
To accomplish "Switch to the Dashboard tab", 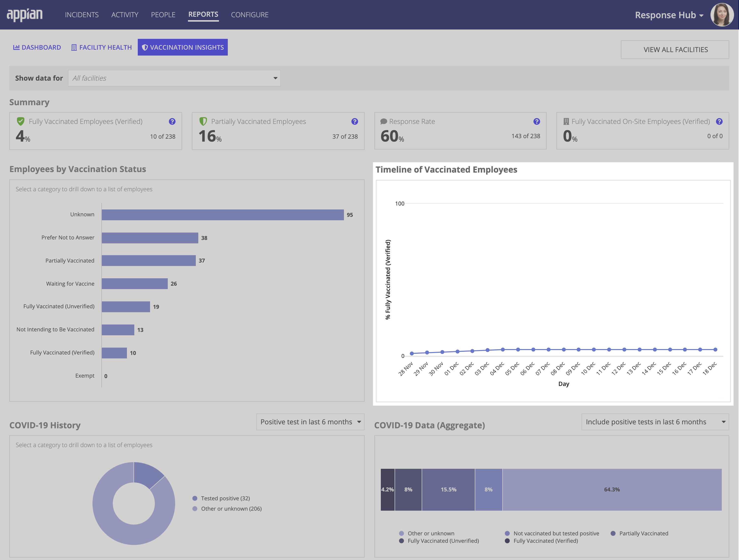I will point(37,47).
